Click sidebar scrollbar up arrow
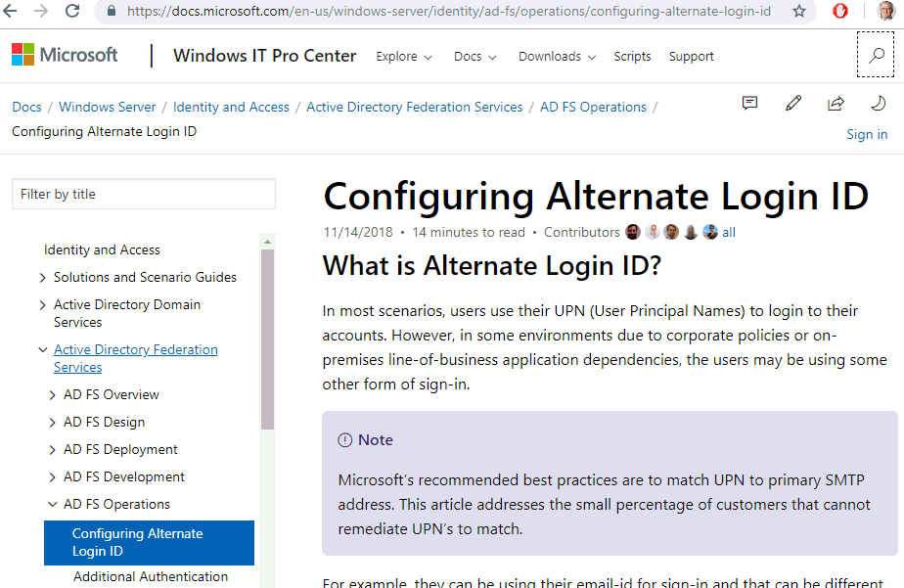 click(x=267, y=242)
